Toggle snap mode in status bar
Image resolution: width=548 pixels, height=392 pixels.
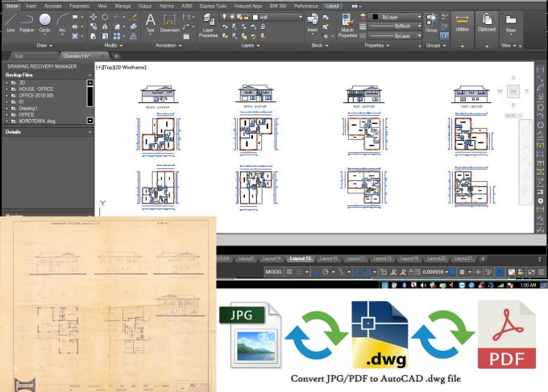click(299, 272)
